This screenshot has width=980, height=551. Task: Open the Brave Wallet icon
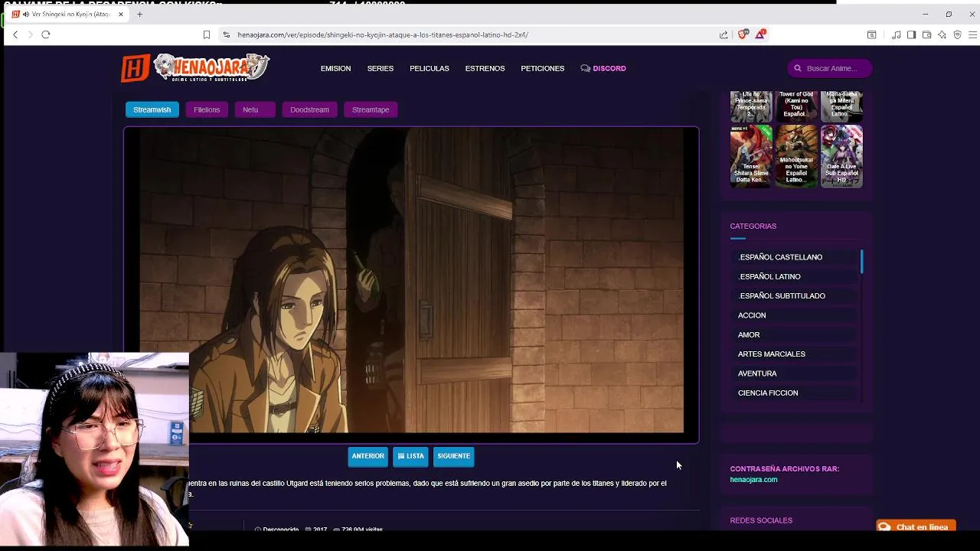(926, 34)
